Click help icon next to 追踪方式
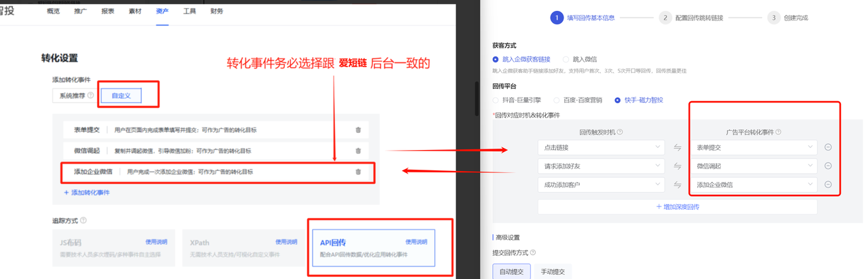The image size is (868, 279). point(83,221)
